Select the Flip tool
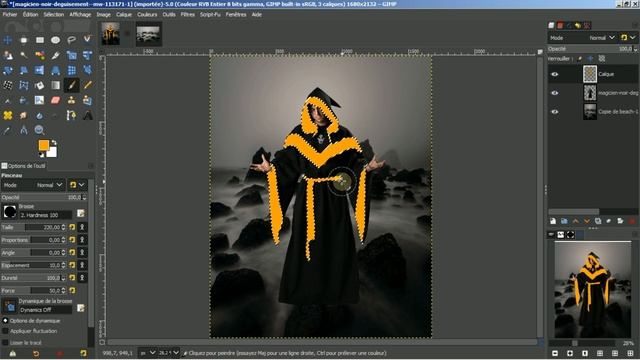Viewport: 640px width, 360px height. [x=40, y=70]
